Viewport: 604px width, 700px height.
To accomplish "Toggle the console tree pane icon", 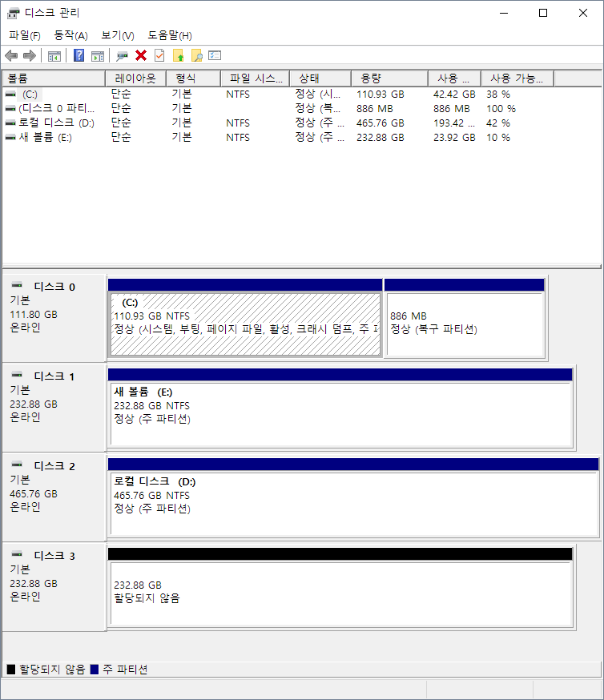I will 54,55.
